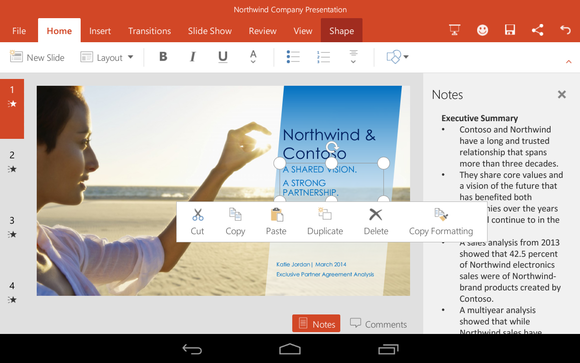
Task: Save the presentation with the disk icon
Action: coord(510,30)
